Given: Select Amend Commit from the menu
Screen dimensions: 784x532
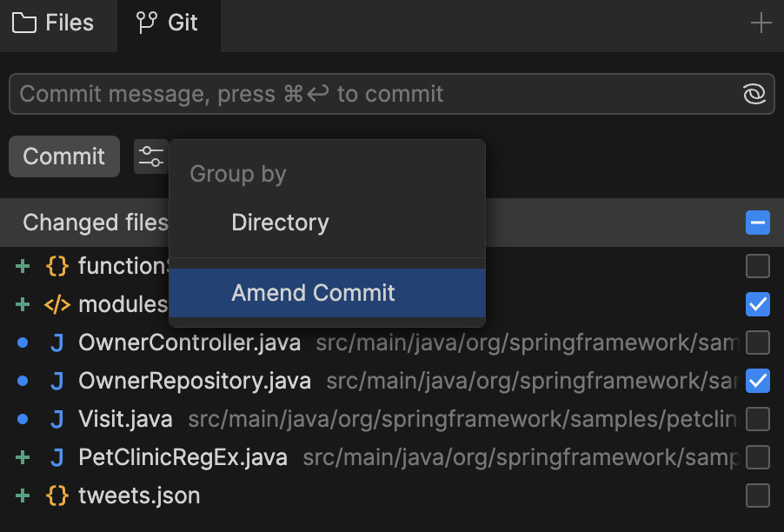Looking at the screenshot, I should [313, 294].
